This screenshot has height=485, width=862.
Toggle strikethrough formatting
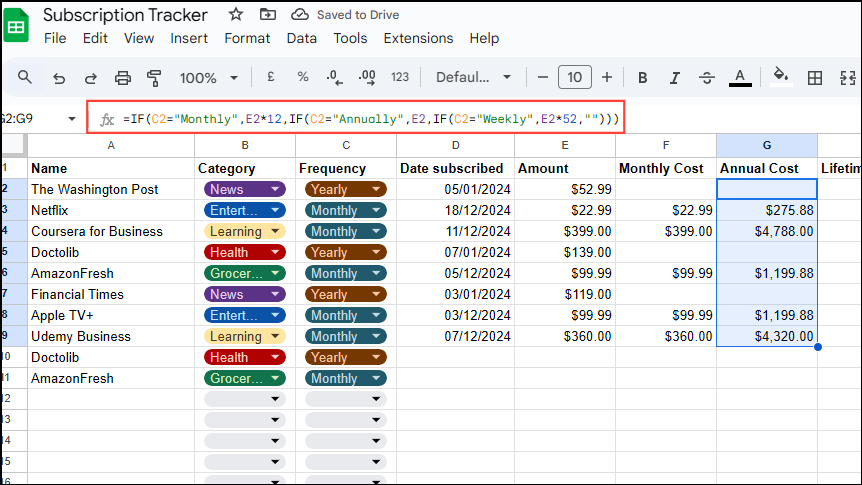(x=706, y=78)
